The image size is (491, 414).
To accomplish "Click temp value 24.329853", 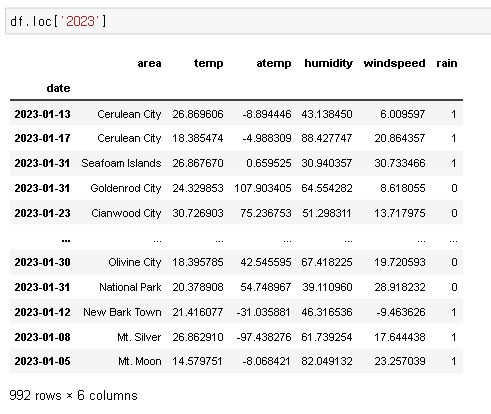I will pos(198,188).
